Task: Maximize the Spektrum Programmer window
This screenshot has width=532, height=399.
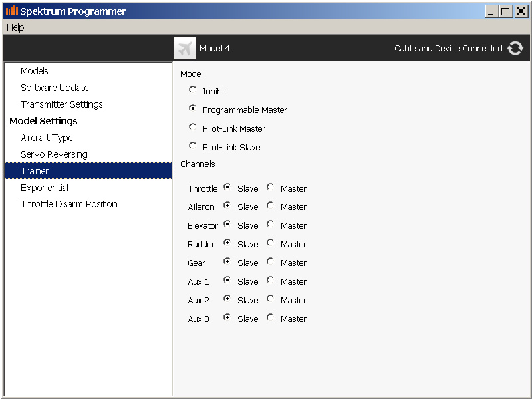Action: tap(505, 11)
